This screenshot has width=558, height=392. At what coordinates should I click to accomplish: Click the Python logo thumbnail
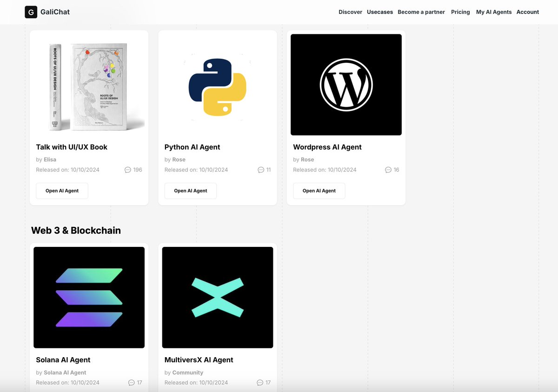218,85
